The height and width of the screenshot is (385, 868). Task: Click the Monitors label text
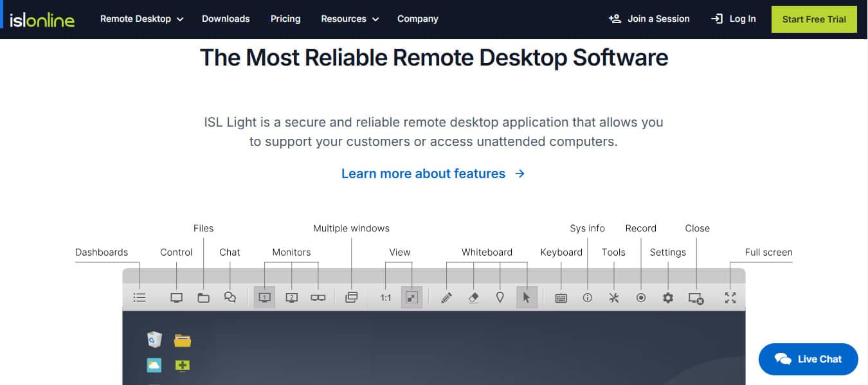click(291, 252)
